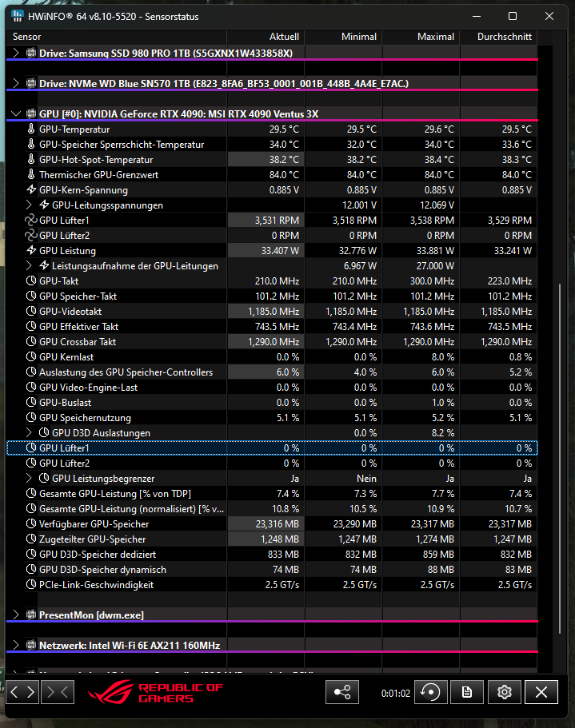Click the 3,531 RPM current fan value
Image resolution: width=575 pixels, height=728 pixels.
click(x=277, y=220)
